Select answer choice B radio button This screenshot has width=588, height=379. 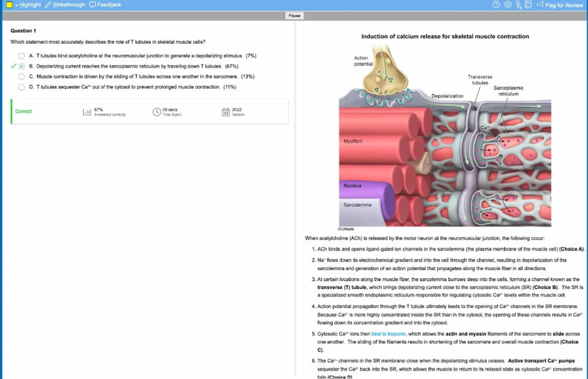pyautogui.click(x=21, y=66)
